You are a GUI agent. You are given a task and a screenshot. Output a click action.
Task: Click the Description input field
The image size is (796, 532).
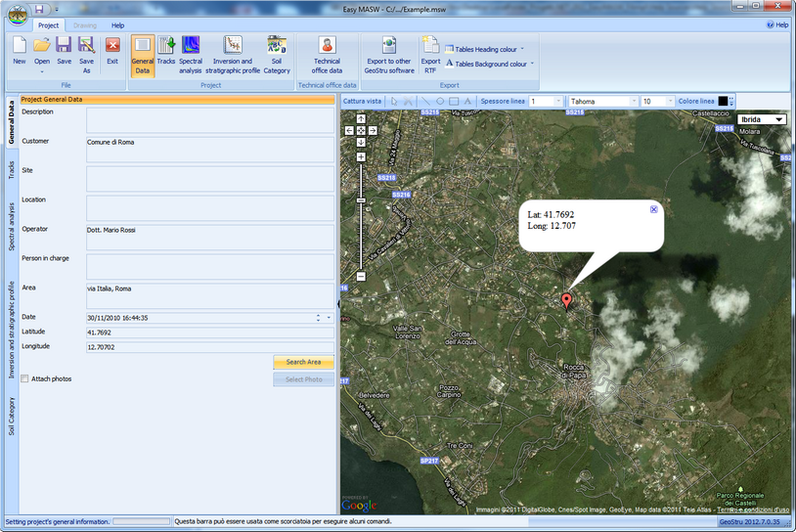[210, 120]
